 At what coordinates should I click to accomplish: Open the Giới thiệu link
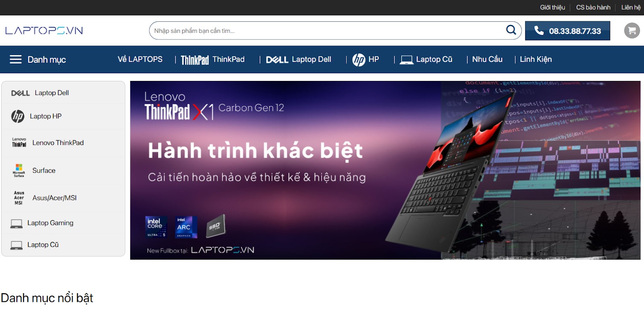(x=552, y=7)
